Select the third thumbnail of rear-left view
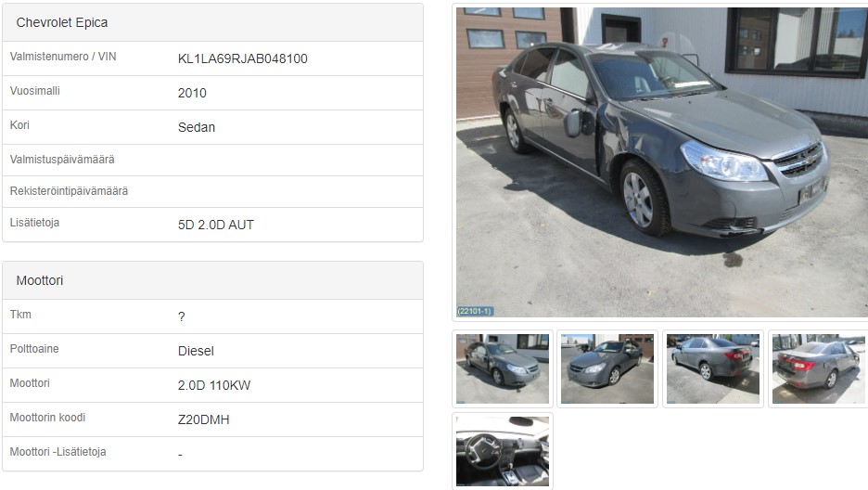Viewport: 868px width, 490px height. (713, 368)
